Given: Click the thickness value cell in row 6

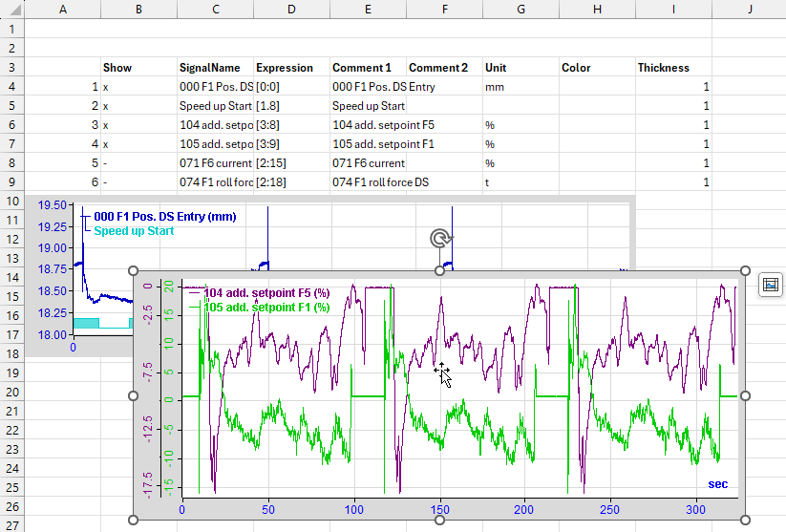Looking at the screenshot, I should tap(673, 125).
